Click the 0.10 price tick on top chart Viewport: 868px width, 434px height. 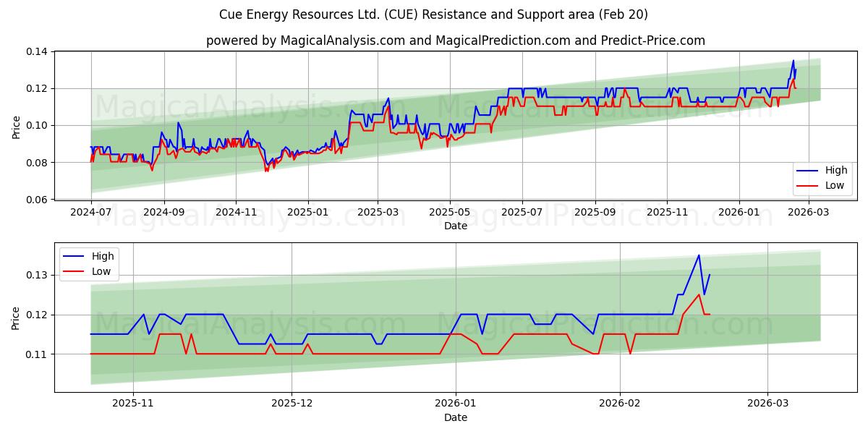pos(37,126)
